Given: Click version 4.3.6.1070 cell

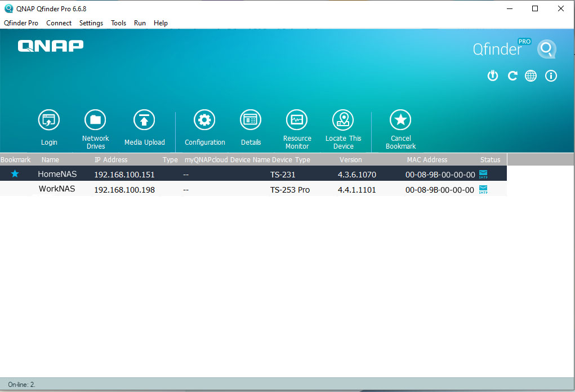Looking at the screenshot, I should click(x=357, y=175).
